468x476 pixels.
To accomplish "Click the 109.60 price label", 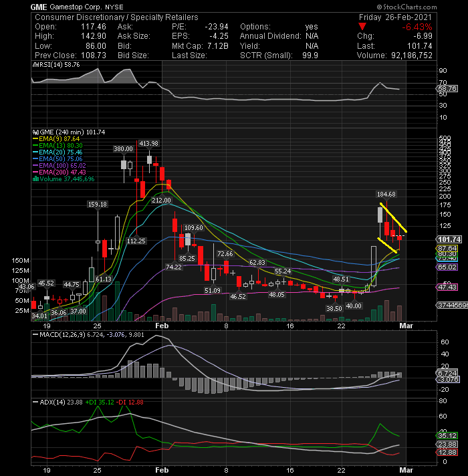I will pyautogui.click(x=194, y=228).
